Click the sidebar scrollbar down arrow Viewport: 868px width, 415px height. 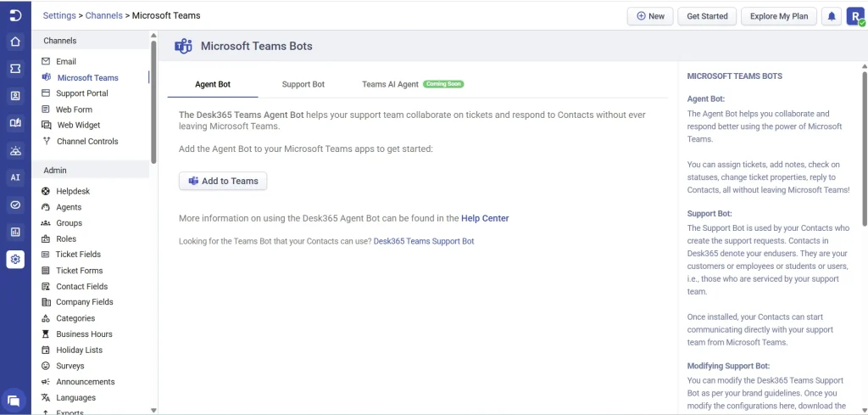pos(153,410)
